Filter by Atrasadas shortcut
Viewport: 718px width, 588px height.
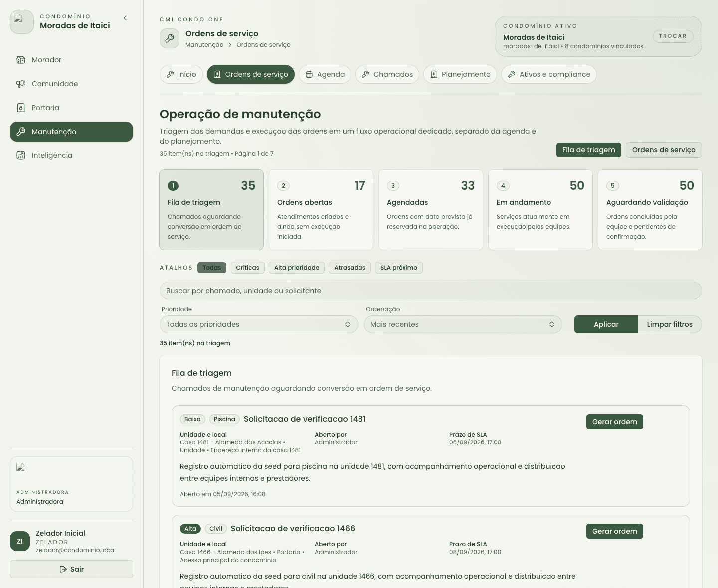350,268
